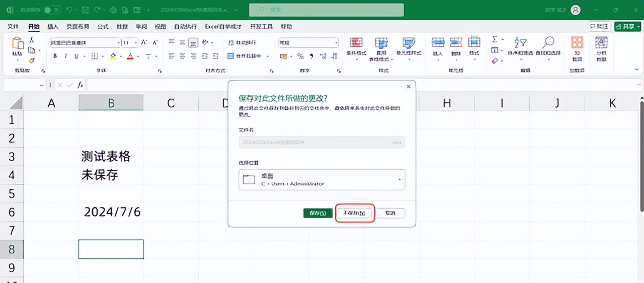Image resolution: width=644 pixels, height=283 pixels.
Task: Switch to the Page Layout tab
Action: point(77,27)
